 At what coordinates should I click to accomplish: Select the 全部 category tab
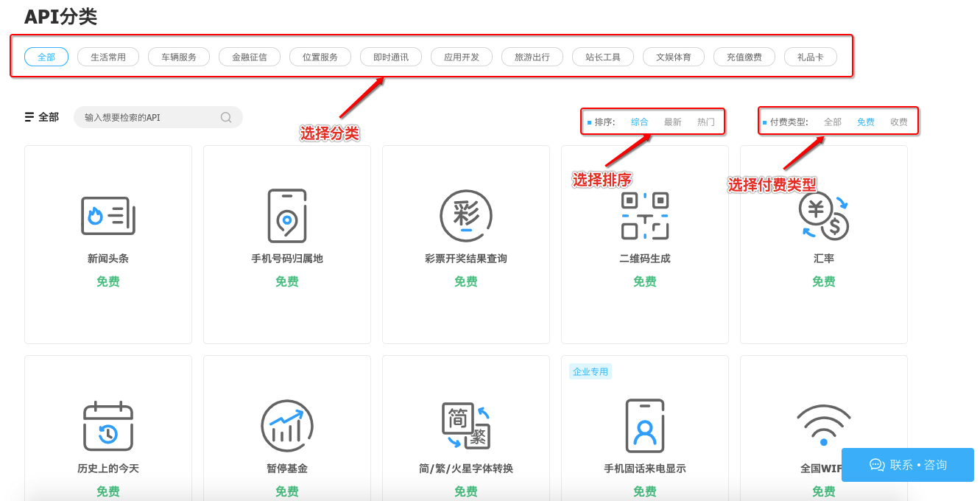click(46, 57)
